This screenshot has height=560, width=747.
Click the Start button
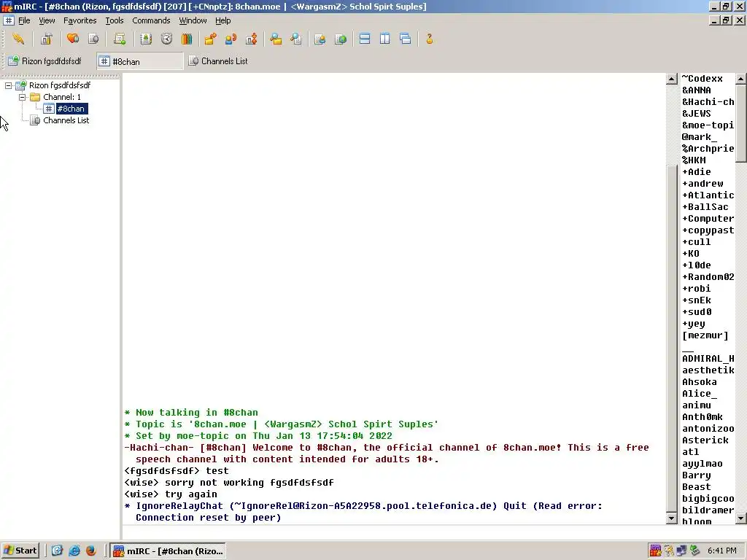point(20,551)
